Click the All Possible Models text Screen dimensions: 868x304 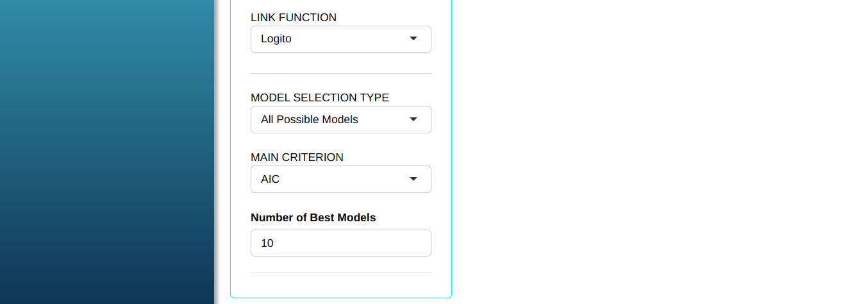(x=310, y=119)
